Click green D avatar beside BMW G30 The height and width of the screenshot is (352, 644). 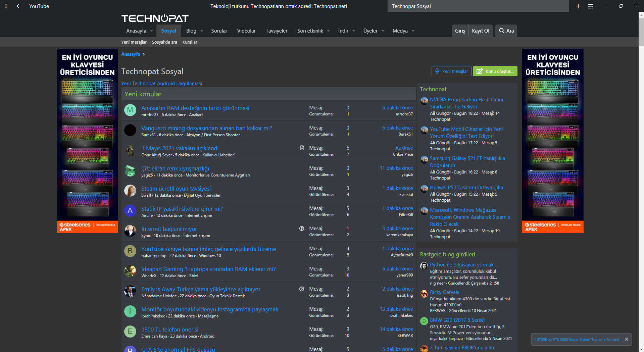click(x=424, y=321)
